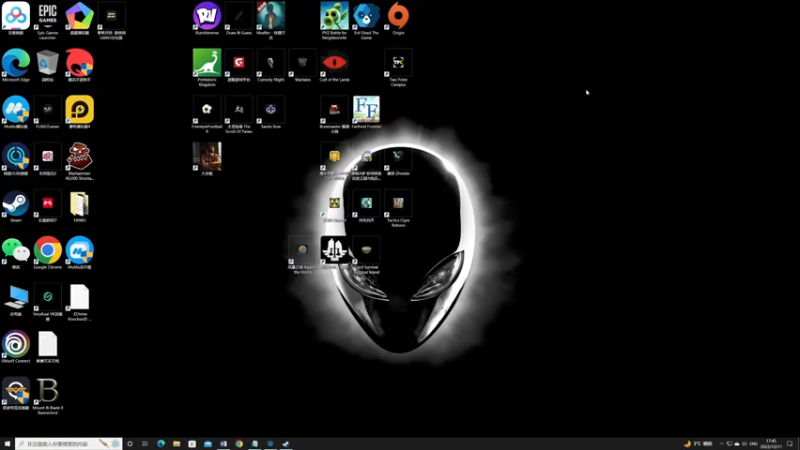Open File Explorer from the taskbar
Image resolution: width=800 pixels, height=450 pixels.
(x=177, y=444)
